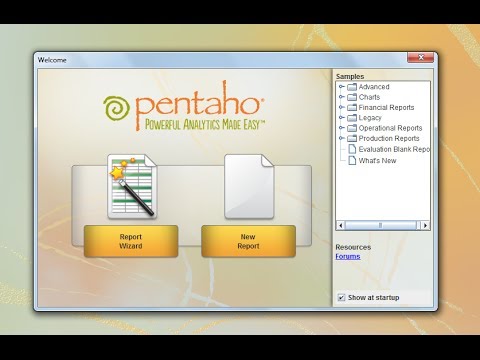This screenshot has width=480, height=360.
Task: Create a New Report with yellow button
Action: pos(248,241)
